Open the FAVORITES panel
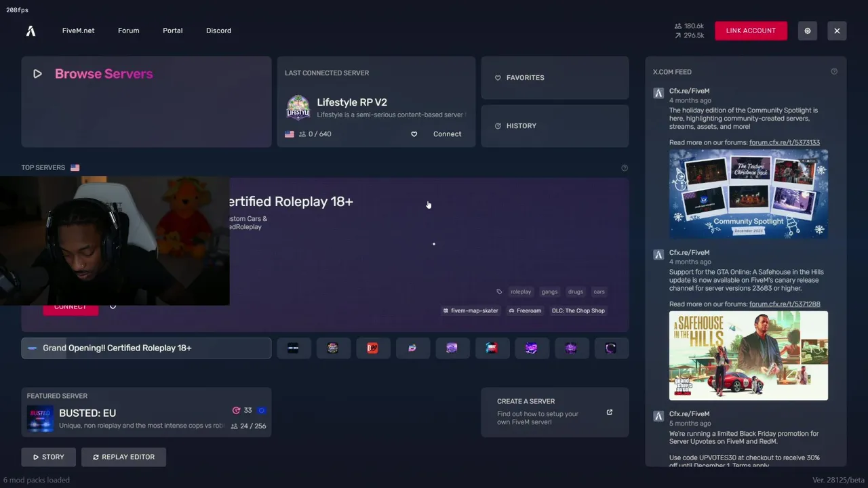The height and width of the screenshot is (488, 868). point(555,77)
